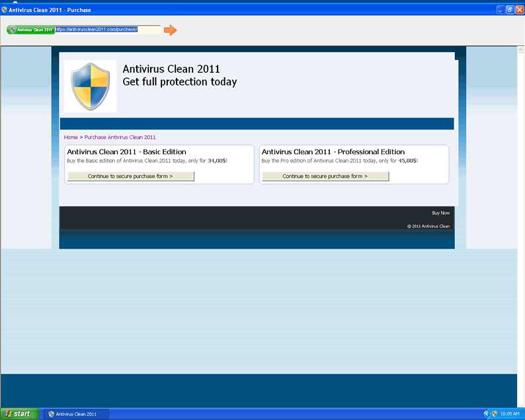Screen dimensions: 525x420
Task: Click the shield icon in the window title bar
Action: coord(5,10)
